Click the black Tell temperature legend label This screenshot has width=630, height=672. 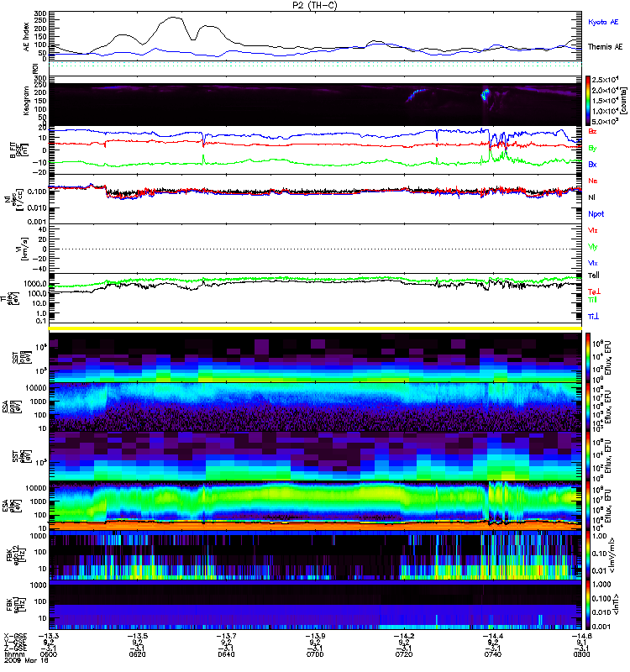pos(593,276)
